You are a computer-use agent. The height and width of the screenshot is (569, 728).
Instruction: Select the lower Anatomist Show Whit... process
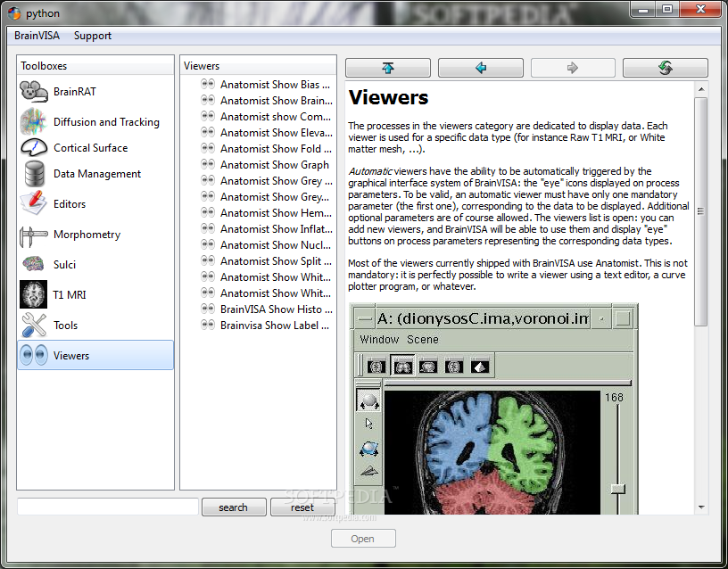(276, 293)
